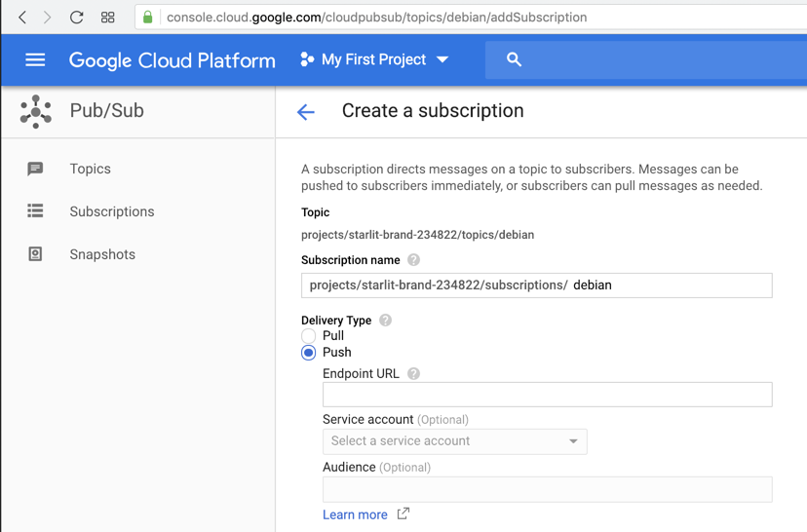Click the search magnifier icon

pyautogui.click(x=514, y=60)
